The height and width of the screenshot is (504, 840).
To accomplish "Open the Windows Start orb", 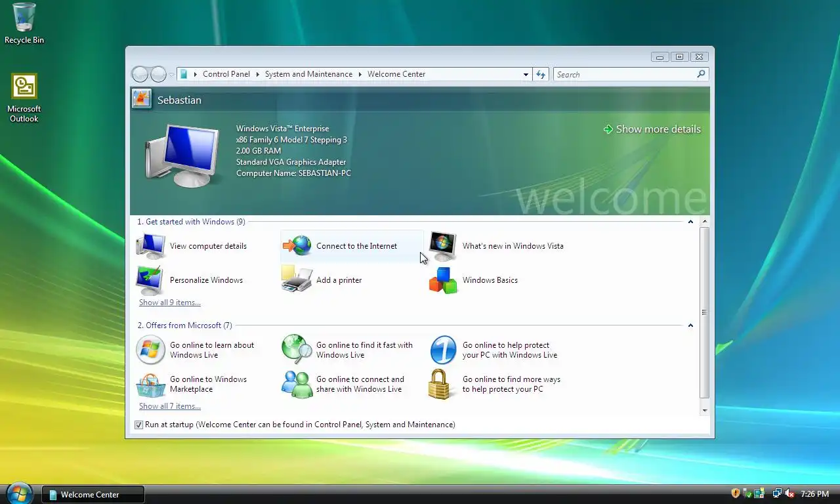I will tap(18, 493).
